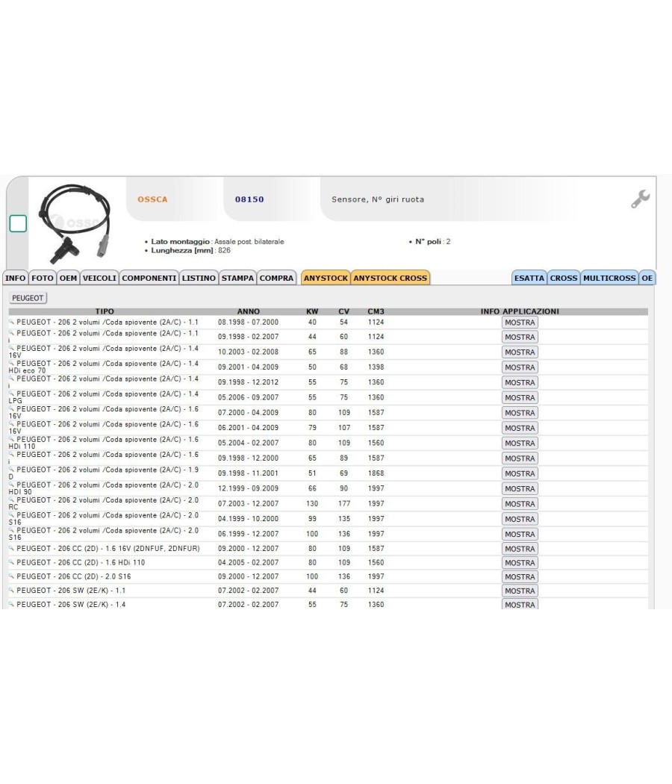Select the VEICOLI tab
672x784 pixels.
99,278
